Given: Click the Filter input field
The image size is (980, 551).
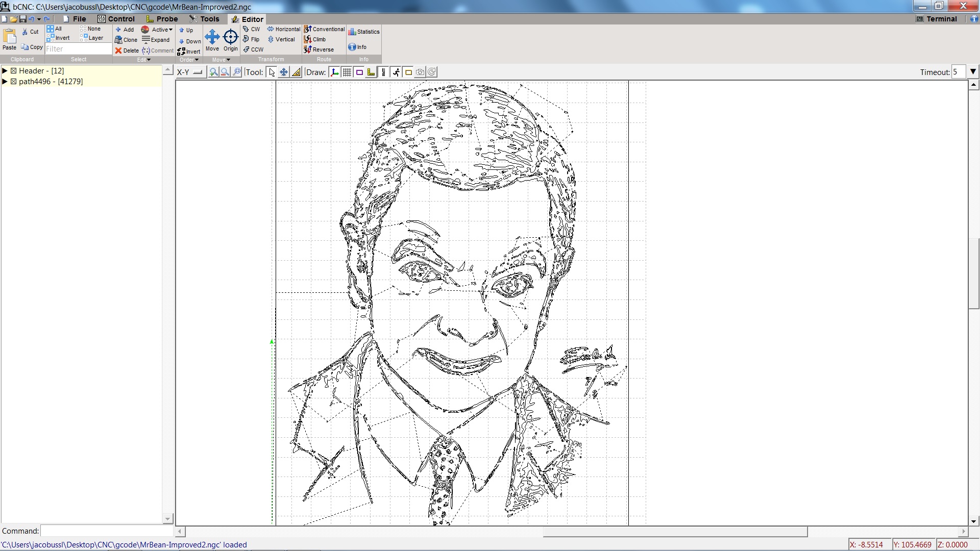Looking at the screenshot, I should (x=78, y=49).
